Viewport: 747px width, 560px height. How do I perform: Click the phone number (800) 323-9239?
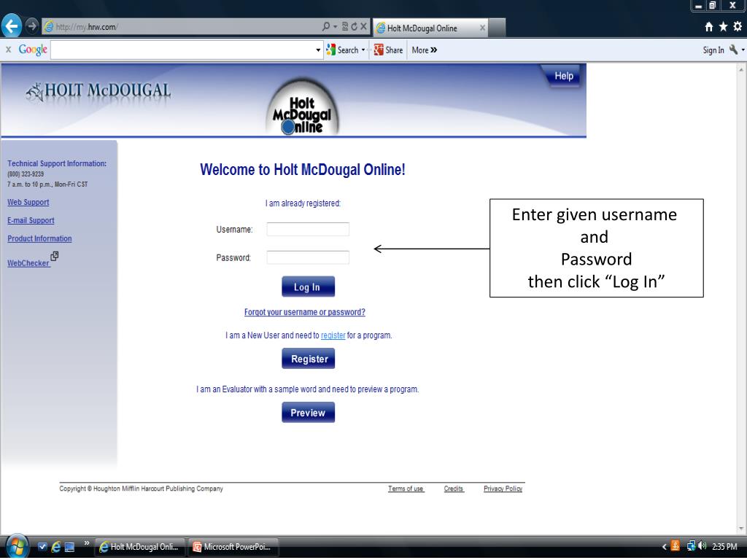pyautogui.click(x=26, y=174)
